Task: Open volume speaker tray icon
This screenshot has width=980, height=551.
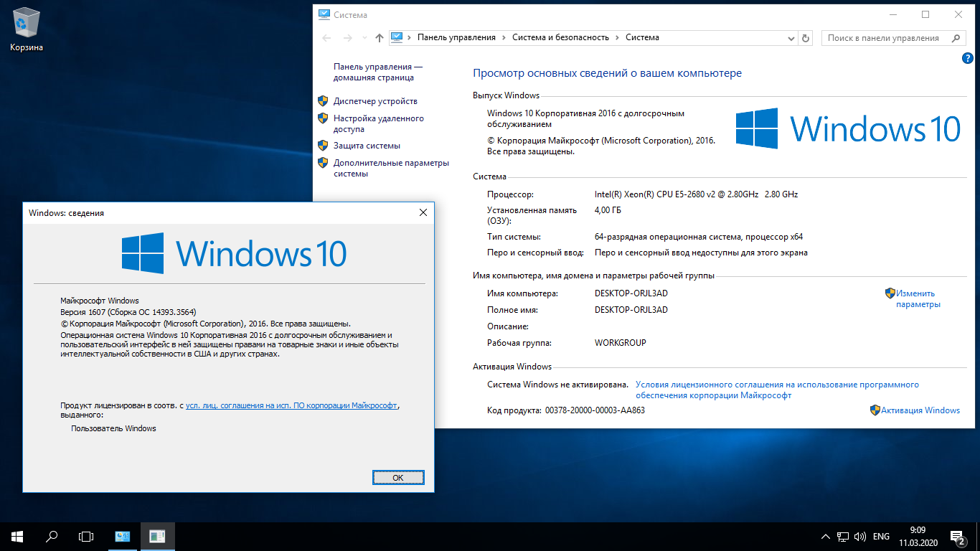Action: click(x=859, y=537)
